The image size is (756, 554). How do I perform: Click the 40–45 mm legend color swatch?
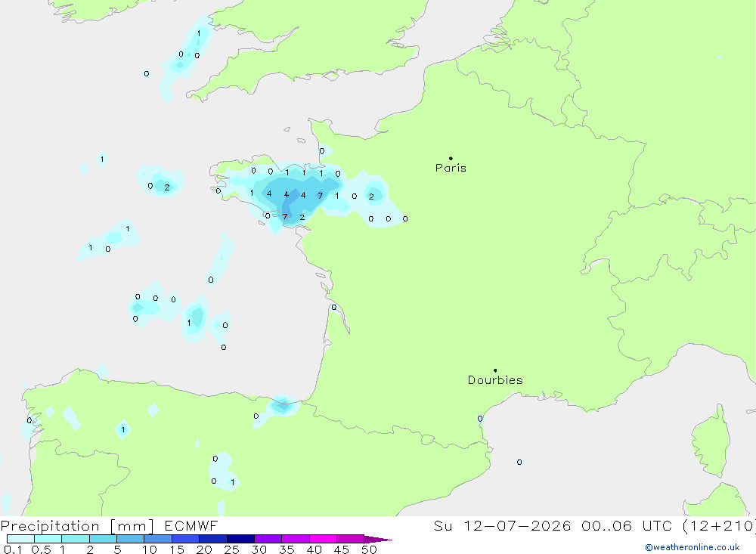coord(323,539)
